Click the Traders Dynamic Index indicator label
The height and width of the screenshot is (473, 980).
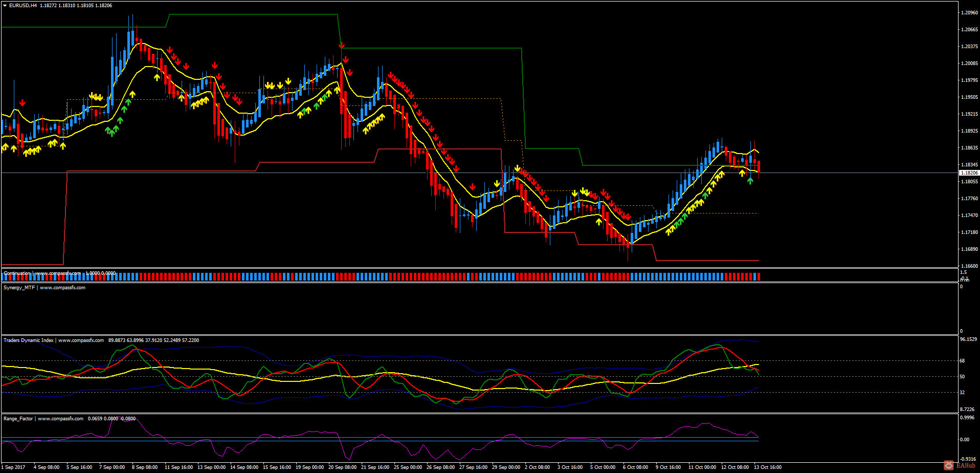[x=29, y=340]
